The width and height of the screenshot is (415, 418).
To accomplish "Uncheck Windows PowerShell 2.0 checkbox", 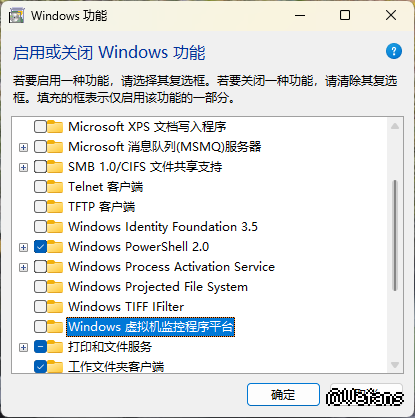I will point(40,247).
